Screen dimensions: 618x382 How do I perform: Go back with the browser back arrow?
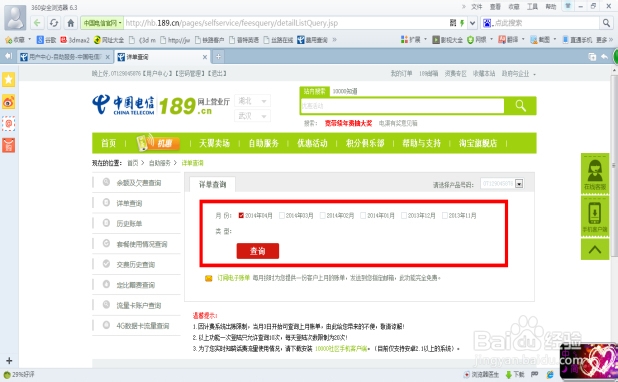pos(37,23)
